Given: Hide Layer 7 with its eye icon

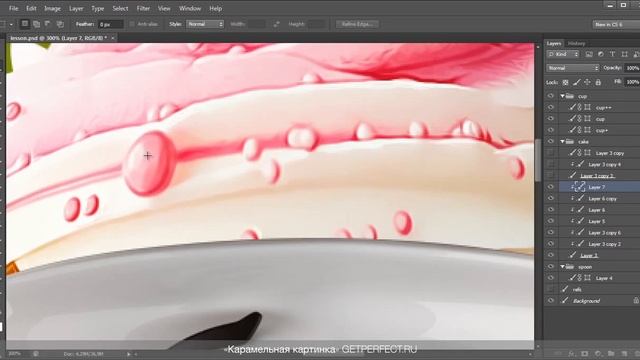Looking at the screenshot, I should [x=551, y=187].
